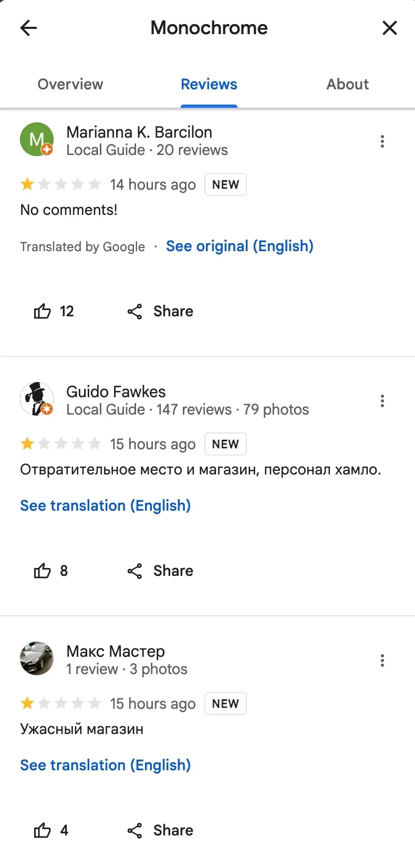The width and height of the screenshot is (415, 868).
Task: See translation of Guido Fawkes' review
Action: click(105, 505)
